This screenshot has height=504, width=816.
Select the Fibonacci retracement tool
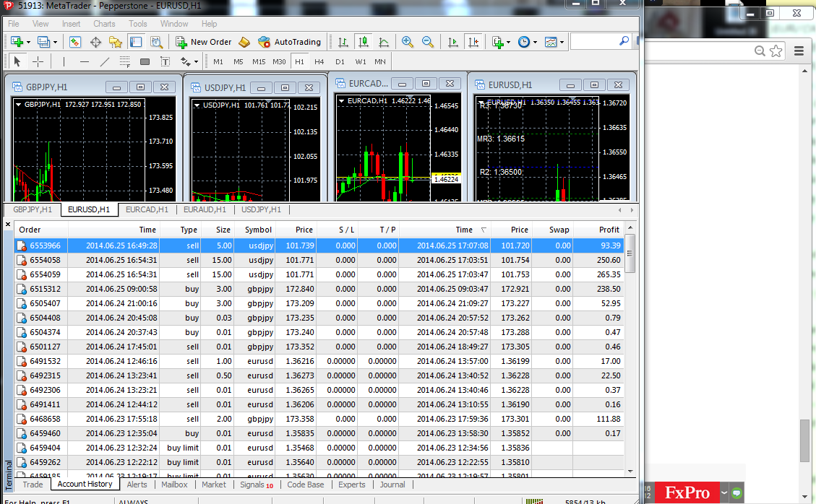pos(125,62)
